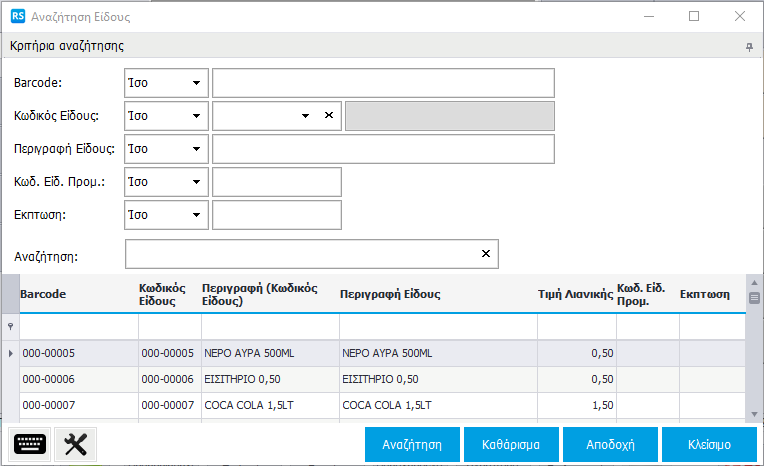Open the Εκπτωση operator dropdown
This screenshot has height=466, width=764.
(195, 215)
